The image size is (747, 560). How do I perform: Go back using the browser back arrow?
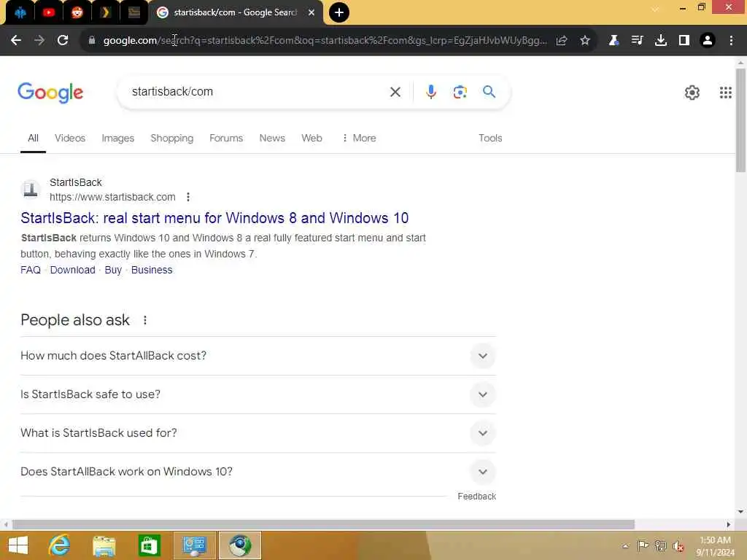point(16,41)
